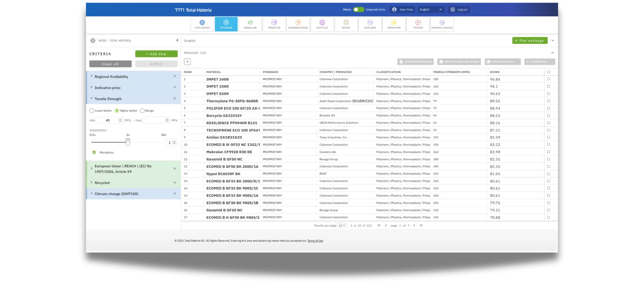Click the Add new criteria button
The image size is (644, 285).
click(156, 54)
